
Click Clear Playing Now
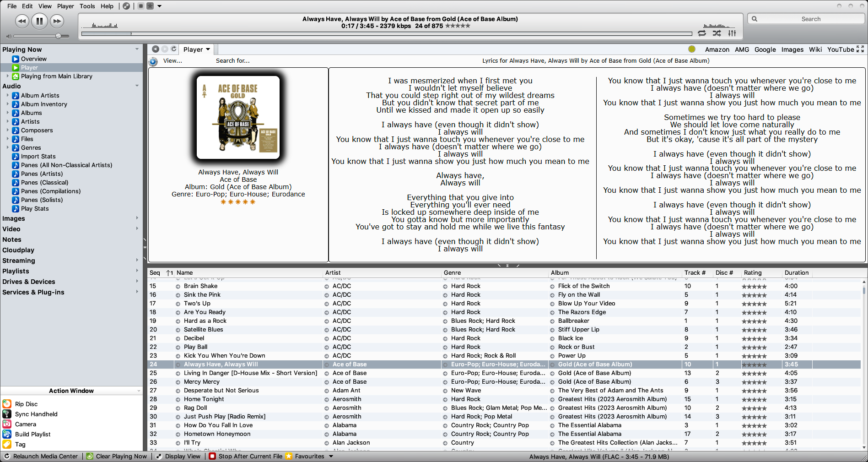[117, 456]
